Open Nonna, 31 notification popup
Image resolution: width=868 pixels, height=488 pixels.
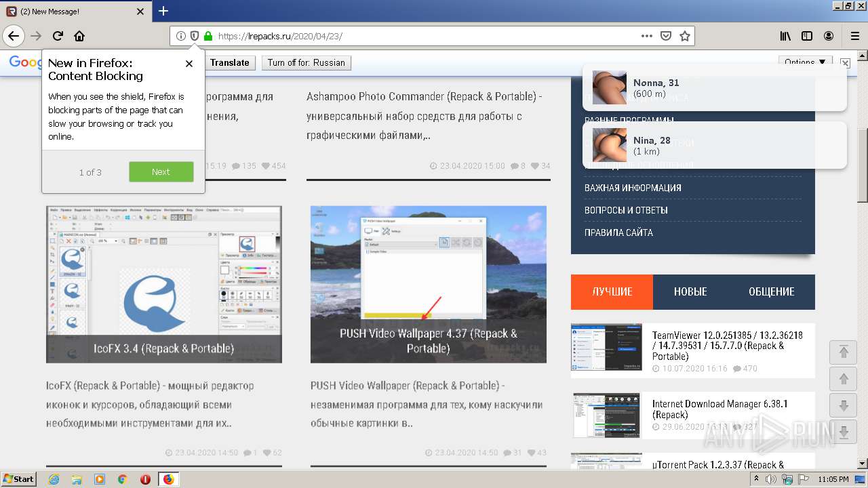715,88
